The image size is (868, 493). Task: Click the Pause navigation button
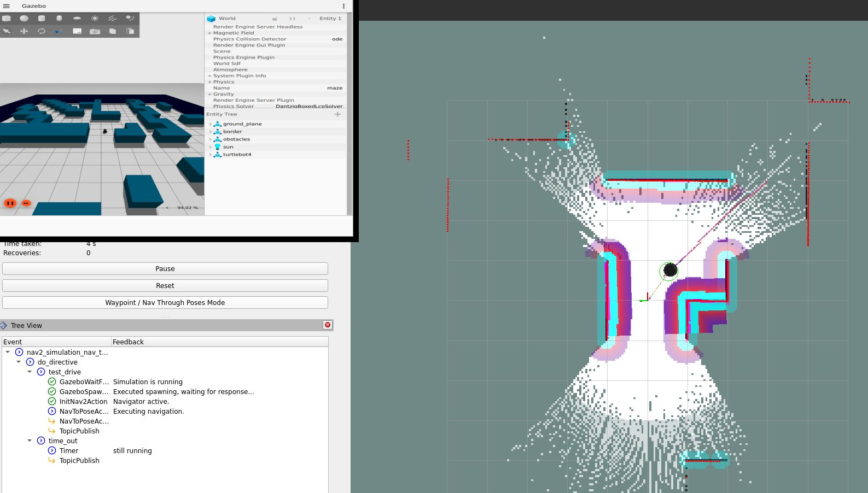pos(165,269)
